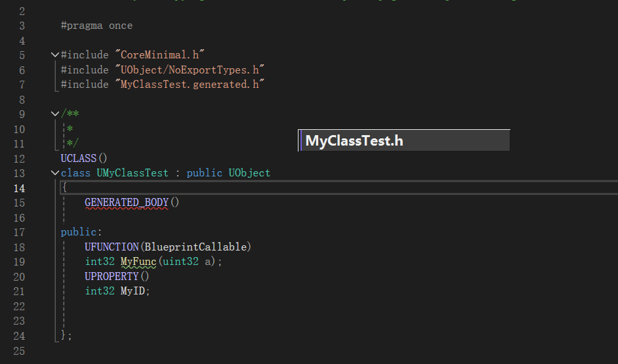Click the BlueprintCallable specifier

pyautogui.click(x=196, y=247)
